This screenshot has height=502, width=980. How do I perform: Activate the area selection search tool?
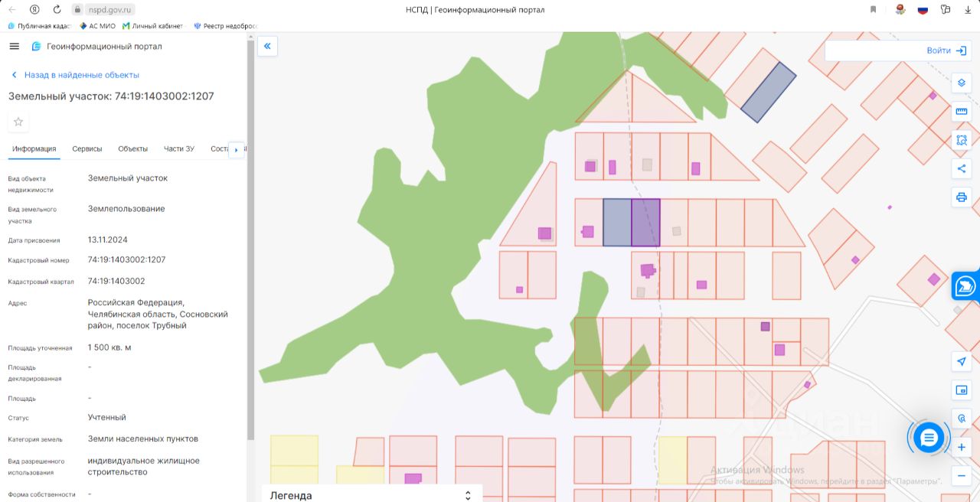(962, 140)
